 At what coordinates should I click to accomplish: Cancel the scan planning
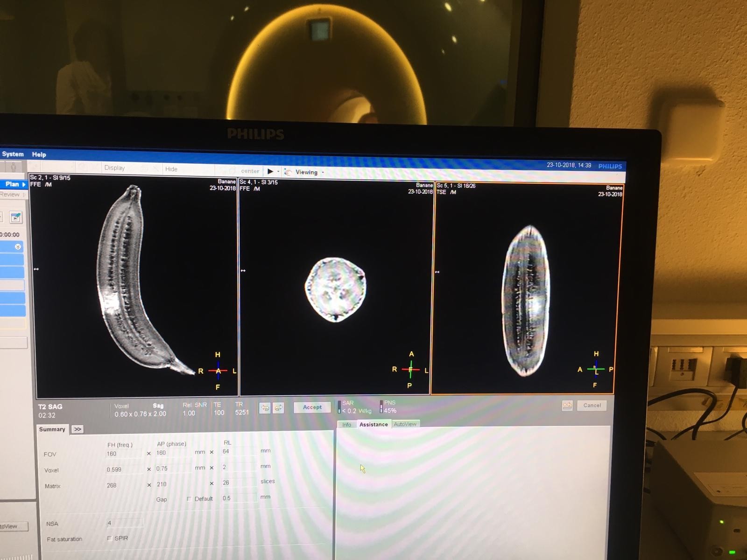(x=592, y=405)
